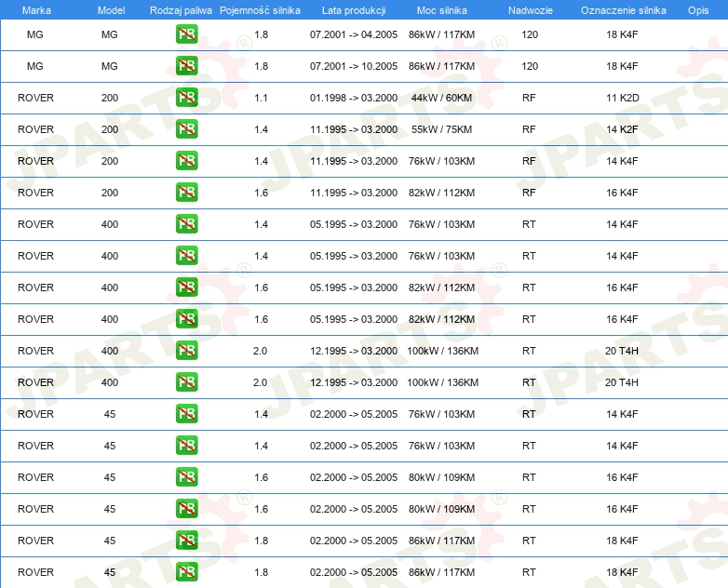Screen dimensions: 728x588
Task: Click ROVER in the 11 K2D row
Action: pyautogui.click(x=35, y=98)
